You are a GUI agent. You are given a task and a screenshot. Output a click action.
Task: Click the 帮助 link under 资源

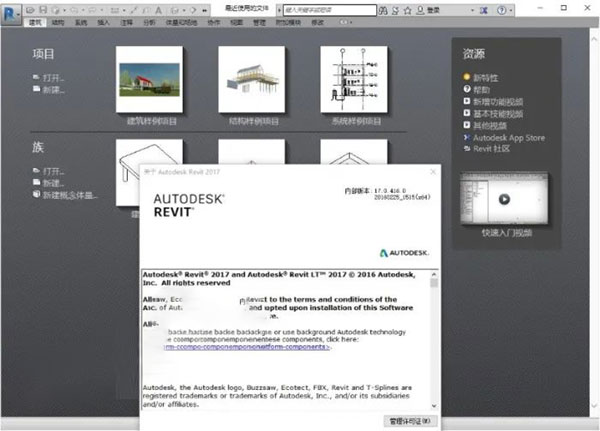pyautogui.click(x=481, y=90)
